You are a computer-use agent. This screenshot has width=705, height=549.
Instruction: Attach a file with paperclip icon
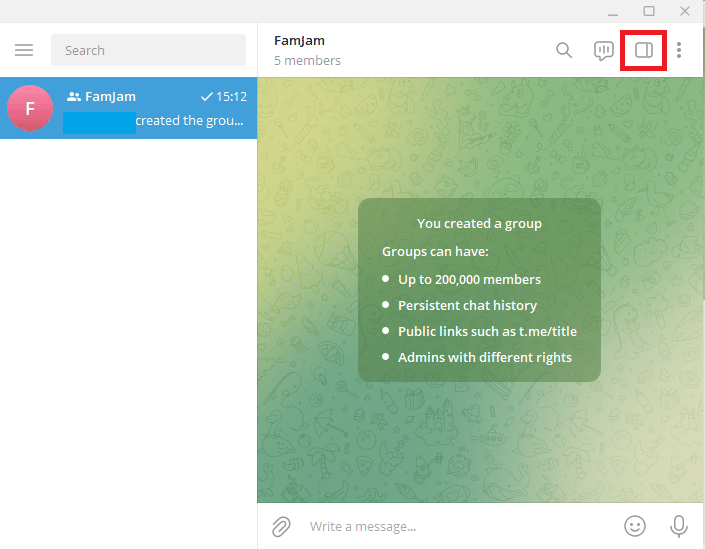pos(281,527)
